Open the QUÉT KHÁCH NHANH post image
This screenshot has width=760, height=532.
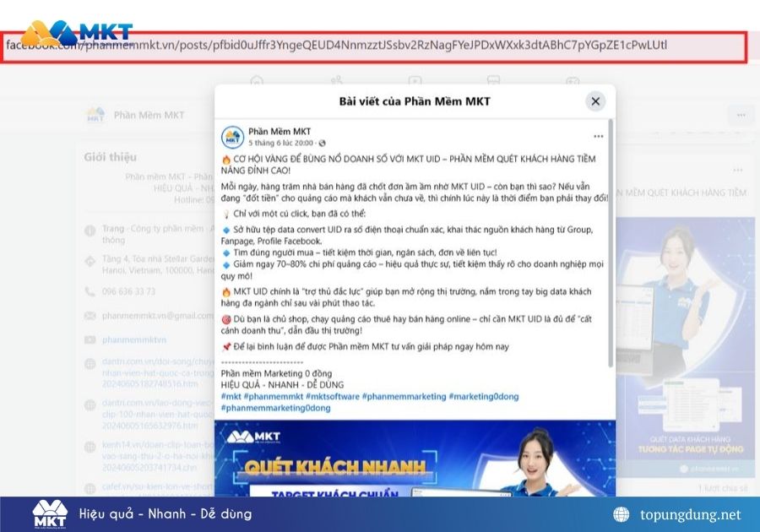pyautogui.click(x=415, y=459)
